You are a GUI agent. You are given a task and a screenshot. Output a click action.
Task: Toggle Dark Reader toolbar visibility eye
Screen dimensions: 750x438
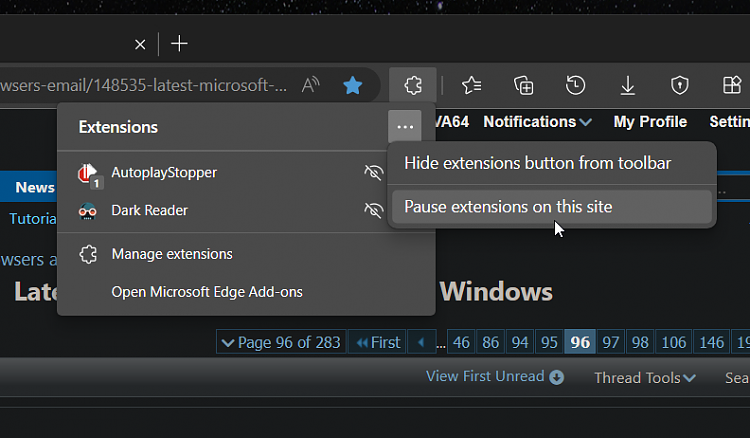tap(374, 210)
